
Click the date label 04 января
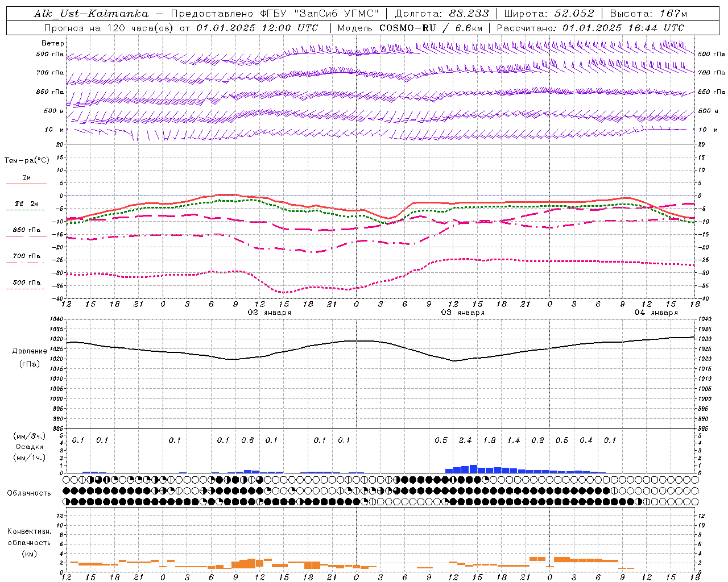point(656,313)
